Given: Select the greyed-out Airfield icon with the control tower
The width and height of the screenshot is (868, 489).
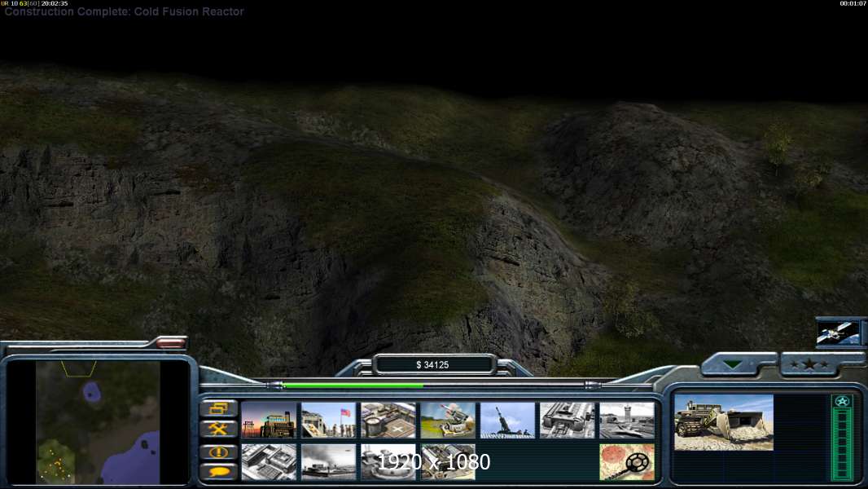Looking at the screenshot, I should (627, 421).
